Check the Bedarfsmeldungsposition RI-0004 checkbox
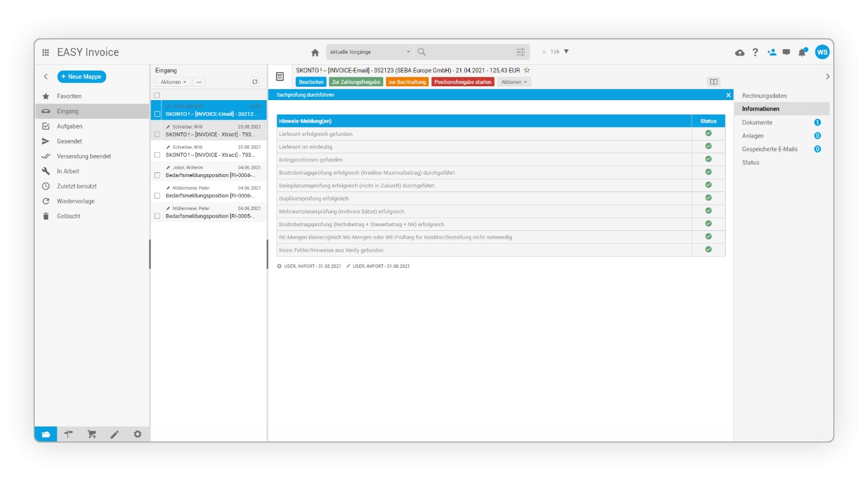Image resolution: width=868 pixels, height=482 pixels. click(157, 175)
